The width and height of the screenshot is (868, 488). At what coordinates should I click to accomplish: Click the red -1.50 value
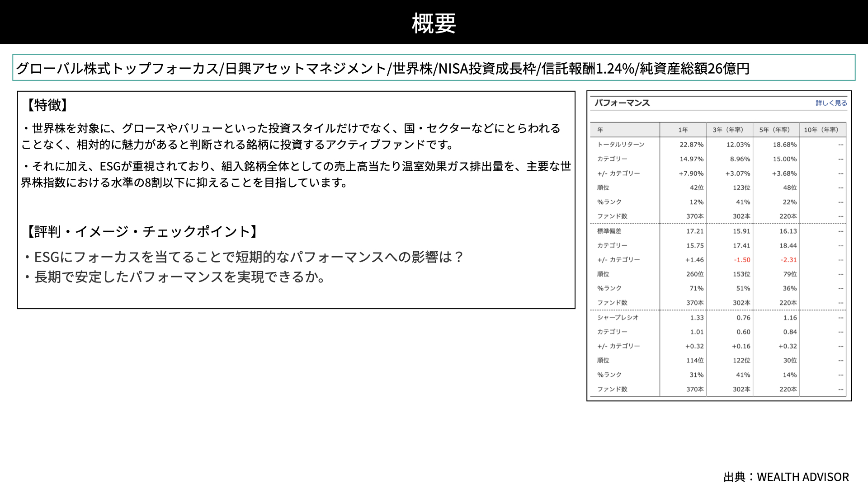click(x=742, y=260)
